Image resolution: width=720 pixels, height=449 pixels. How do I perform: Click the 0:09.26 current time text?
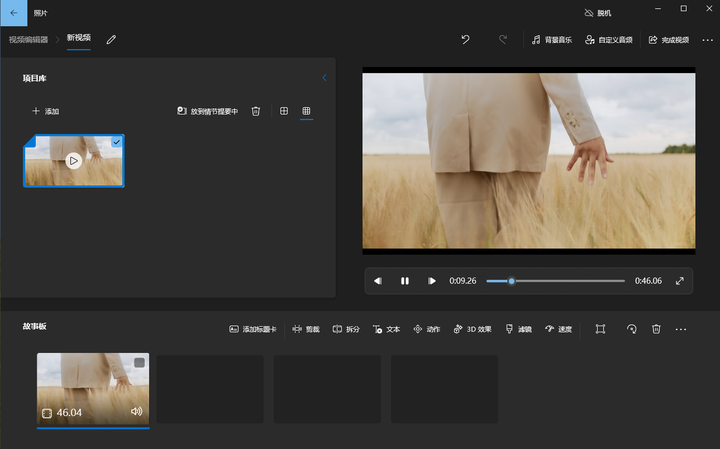tap(462, 281)
